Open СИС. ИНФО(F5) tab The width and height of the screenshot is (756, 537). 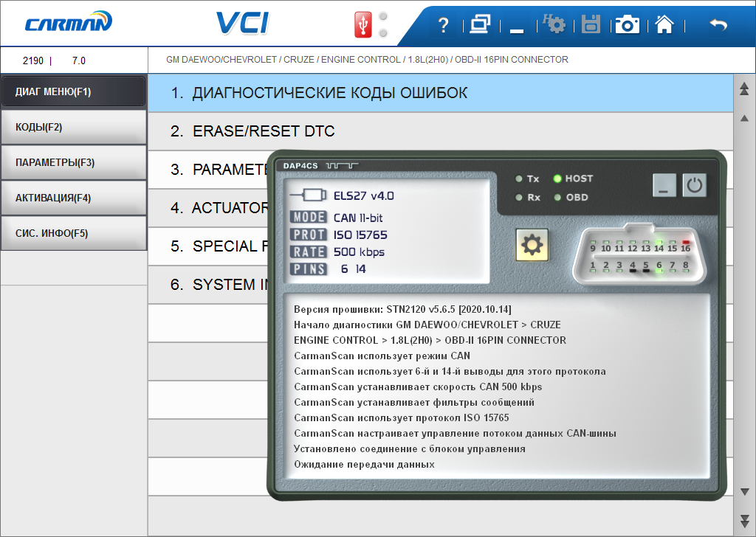click(x=74, y=233)
